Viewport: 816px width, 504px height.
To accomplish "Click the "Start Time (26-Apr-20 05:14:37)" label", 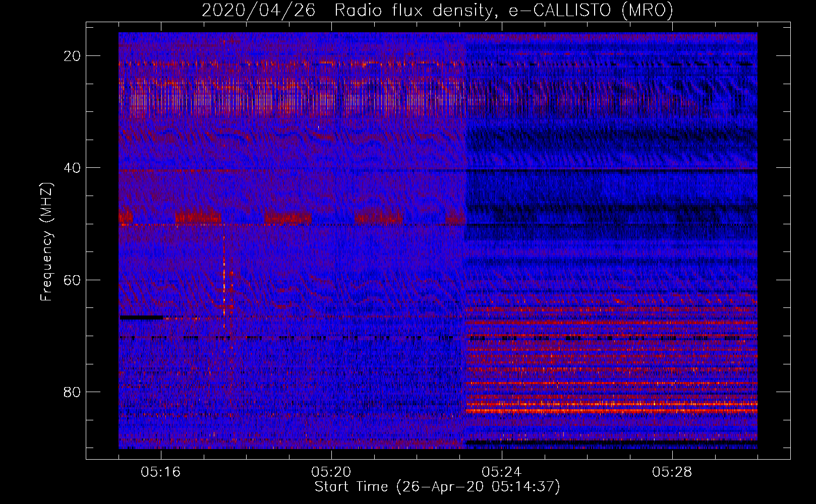I will click(437, 487).
